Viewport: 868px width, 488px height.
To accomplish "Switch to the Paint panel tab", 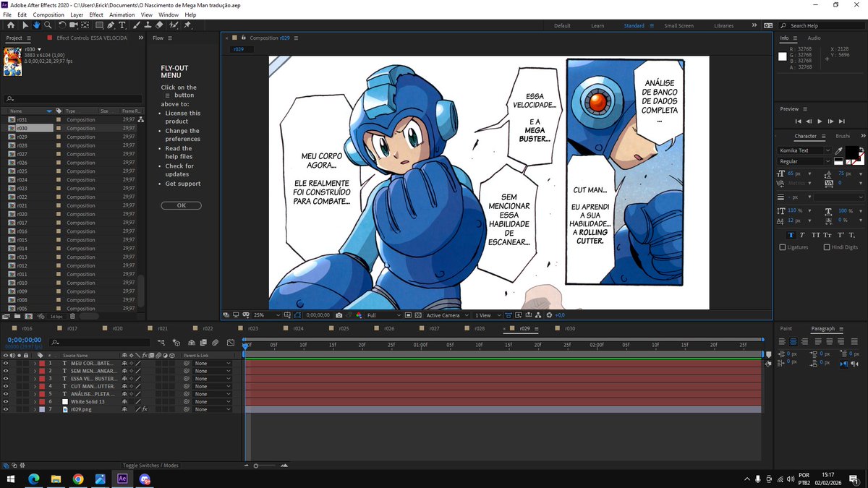I will (x=786, y=328).
